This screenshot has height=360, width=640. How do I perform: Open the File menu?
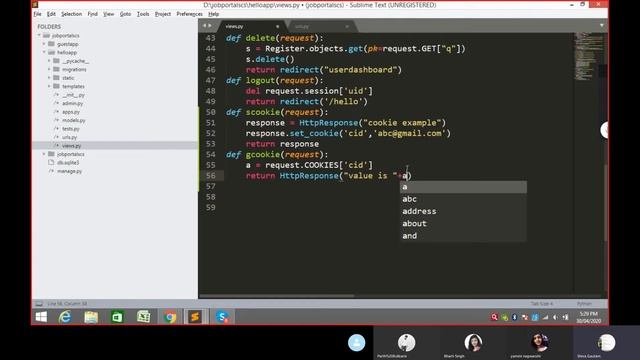[x=38, y=14]
